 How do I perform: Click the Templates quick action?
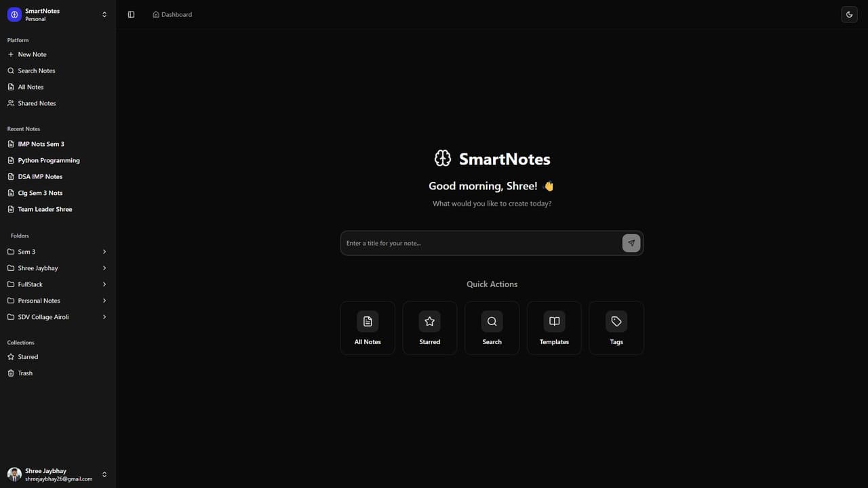[554, 327]
